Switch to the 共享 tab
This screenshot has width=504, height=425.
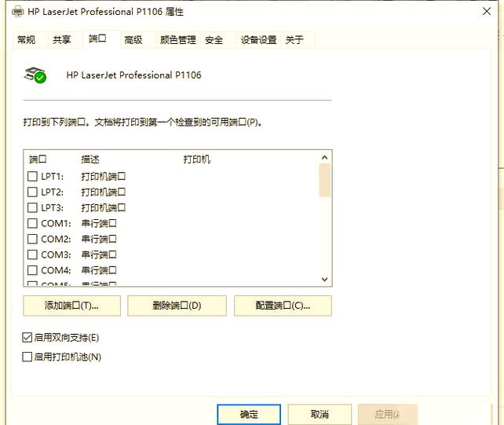(x=62, y=40)
